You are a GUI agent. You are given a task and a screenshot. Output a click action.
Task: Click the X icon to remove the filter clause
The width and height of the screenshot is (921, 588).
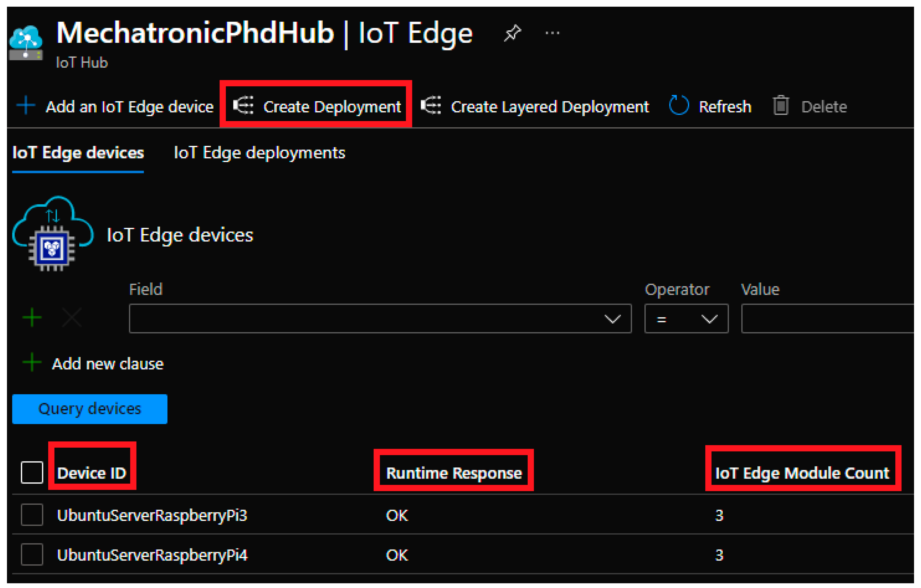[x=72, y=318]
